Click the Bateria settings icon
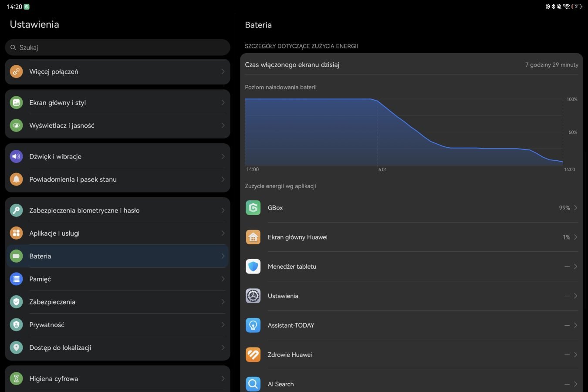 coord(16,256)
